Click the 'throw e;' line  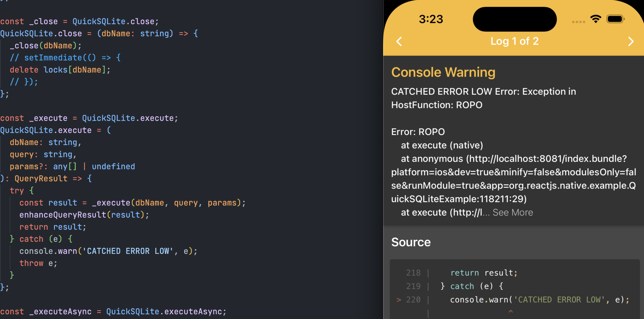(x=38, y=263)
